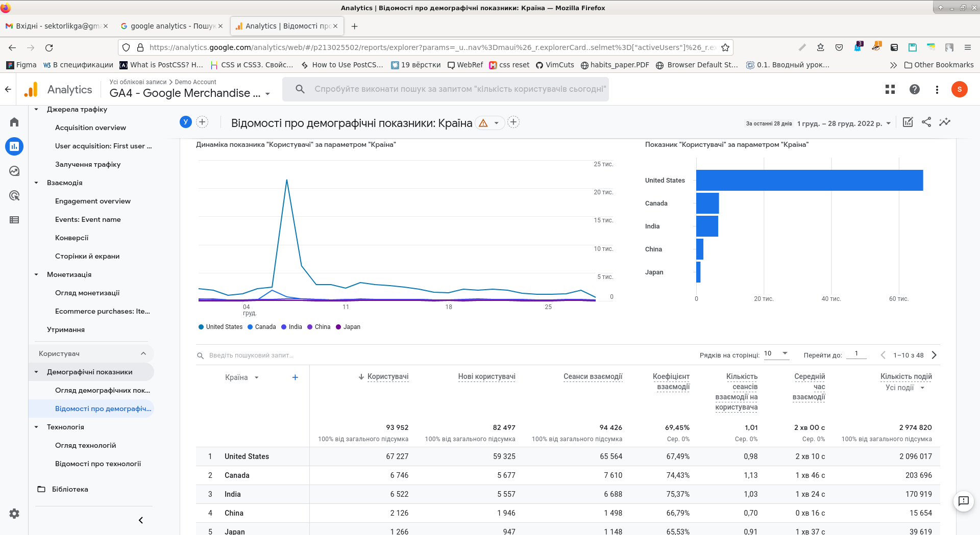Viewport: 980px width, 535px height.
Task: Collapse the Користувач sidebar section
Action: tap(143, 353)
